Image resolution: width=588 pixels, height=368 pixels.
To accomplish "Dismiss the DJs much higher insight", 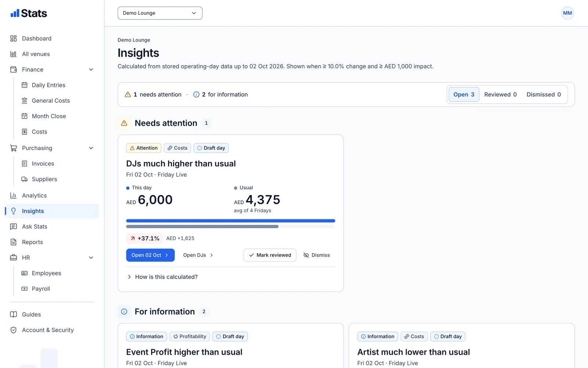I will [x=316, y=255].
